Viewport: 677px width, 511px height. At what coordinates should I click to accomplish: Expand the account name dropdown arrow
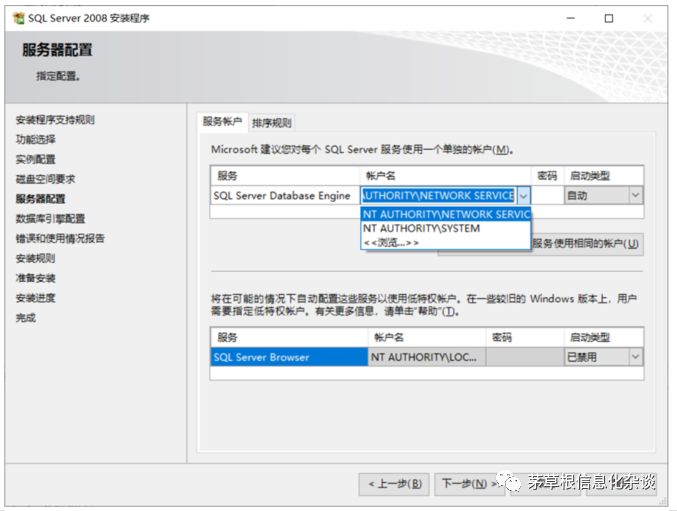(523, 196)
